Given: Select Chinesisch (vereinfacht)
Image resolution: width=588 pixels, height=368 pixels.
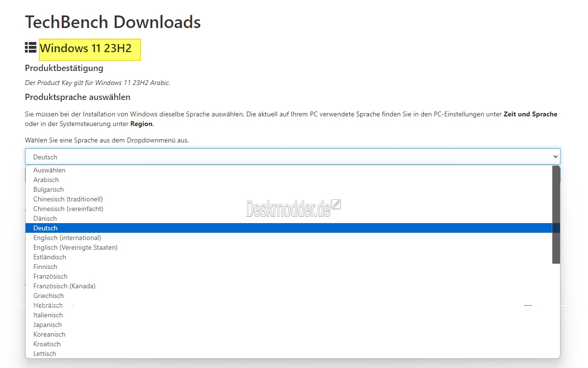Looking at the screenshot, I should point(288,209).
